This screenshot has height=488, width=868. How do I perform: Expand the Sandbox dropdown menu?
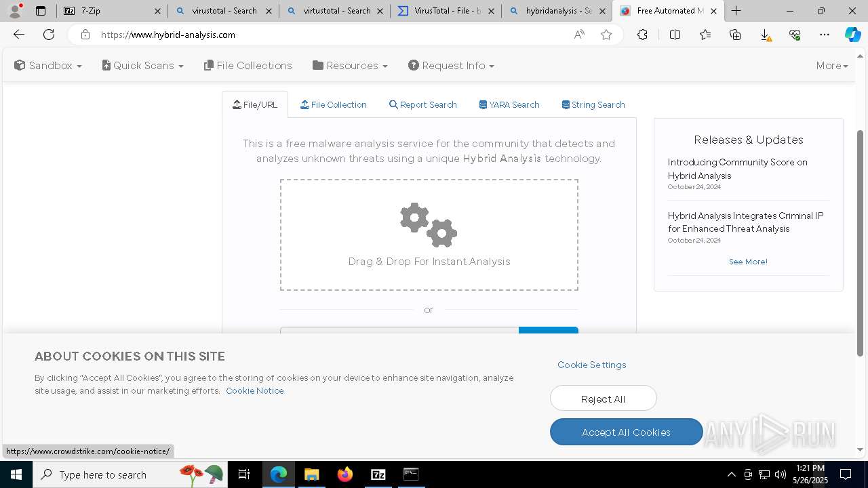point(48,66)
